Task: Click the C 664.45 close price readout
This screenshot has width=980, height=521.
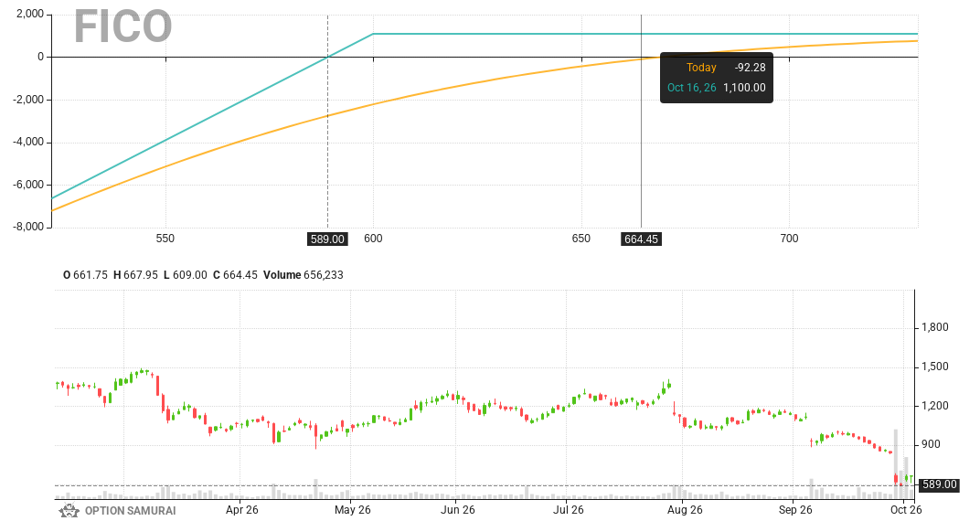Action: [x=235, y=275]
